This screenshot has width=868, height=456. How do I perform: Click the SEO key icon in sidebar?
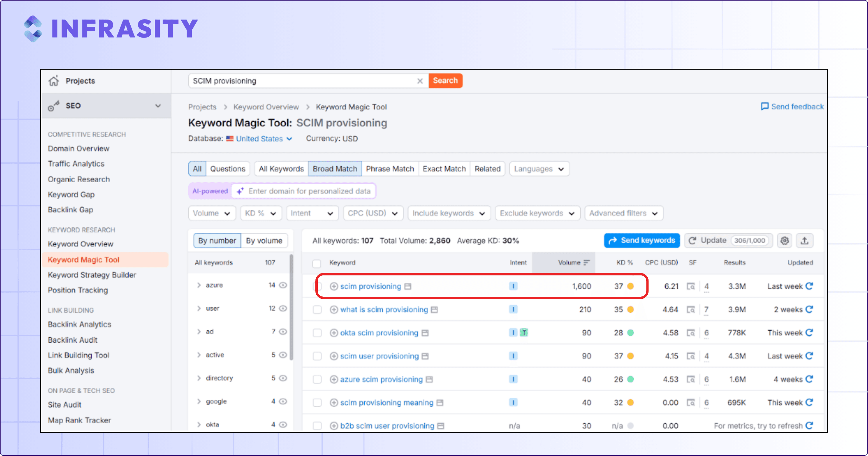(54, 106)
